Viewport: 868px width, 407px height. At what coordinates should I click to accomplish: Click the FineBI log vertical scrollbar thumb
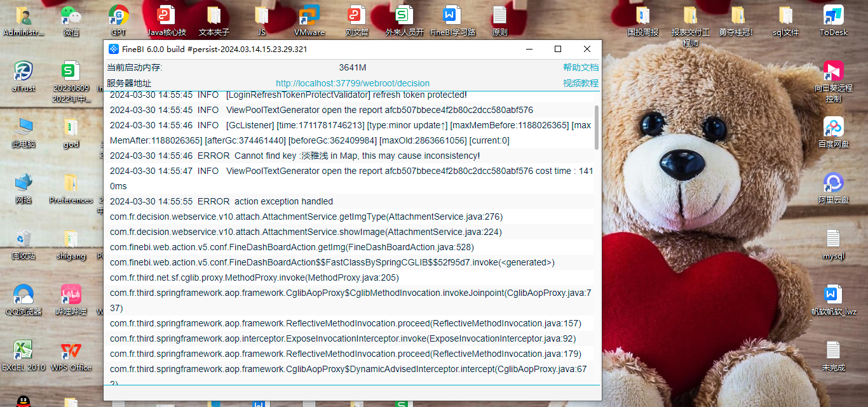(x=596, y=128)
